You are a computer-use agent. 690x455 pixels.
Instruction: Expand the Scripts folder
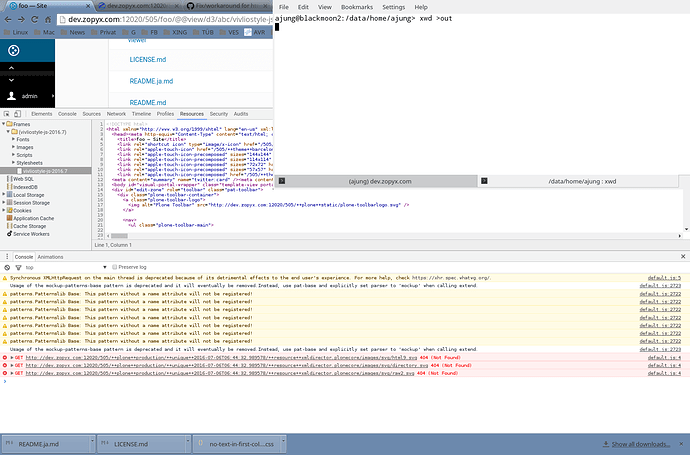point(14,155)
